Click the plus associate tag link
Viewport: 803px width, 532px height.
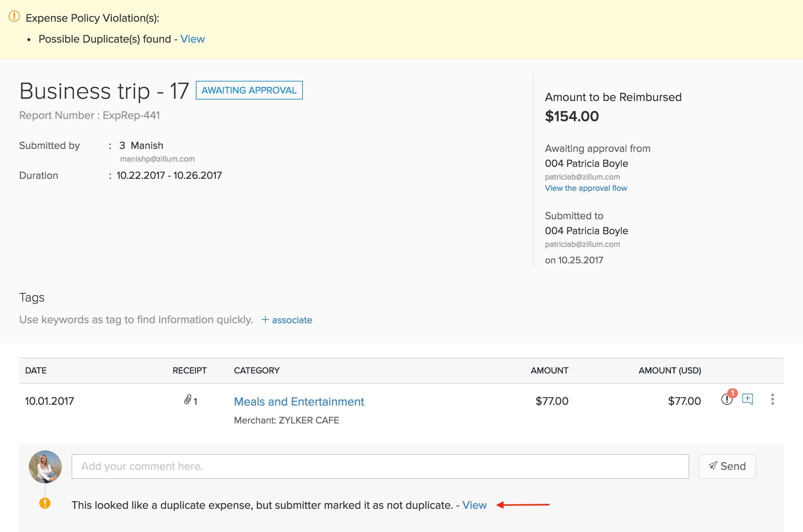[287, 320]
